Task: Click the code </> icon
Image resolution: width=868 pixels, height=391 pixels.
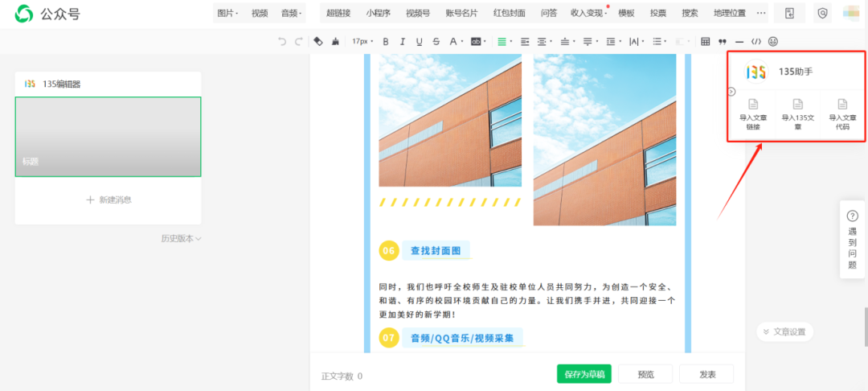Action: (755, 41)
